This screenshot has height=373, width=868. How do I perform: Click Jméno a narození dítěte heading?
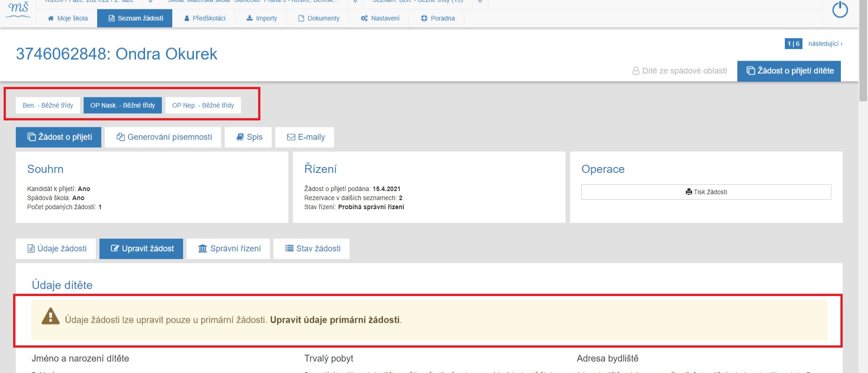pos(80,359)
